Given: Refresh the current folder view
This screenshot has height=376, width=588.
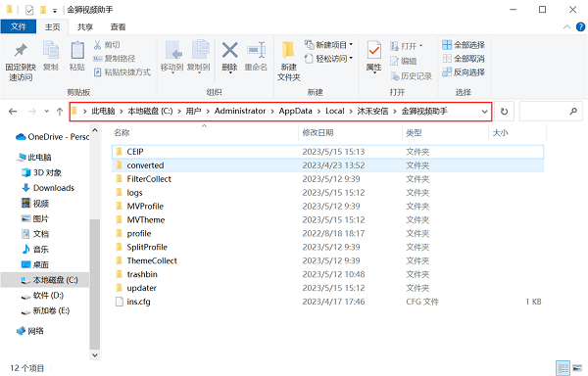Looking at the screenshot, I should [x=504, y=112].
